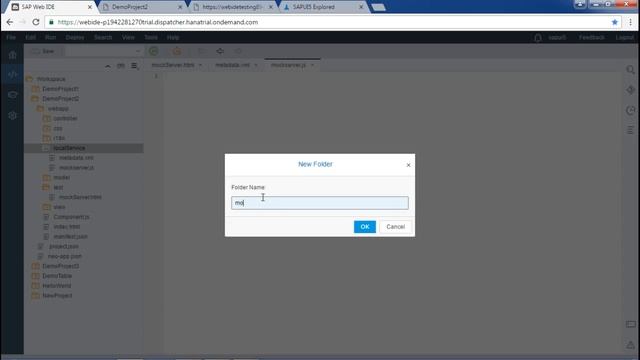The height and width of the screenshot is (360, 640).
Task: Open the Git history clock icon on right
Action: coord(630,110)
